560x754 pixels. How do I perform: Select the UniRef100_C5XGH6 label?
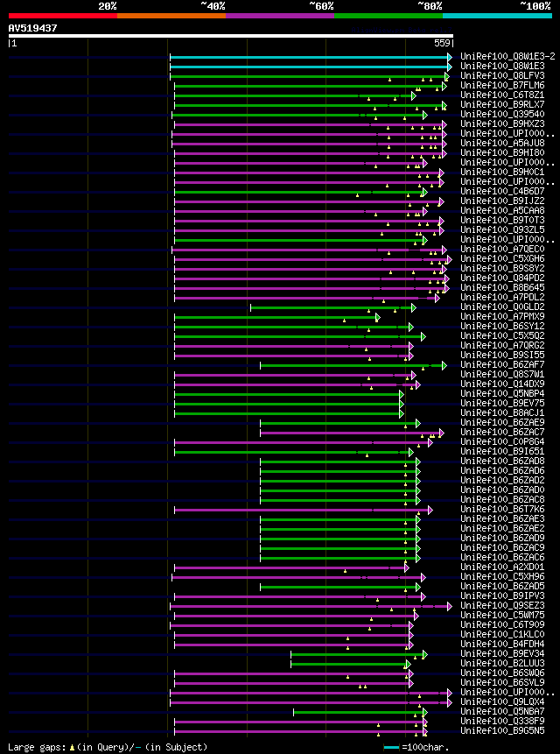click(503, 258)
